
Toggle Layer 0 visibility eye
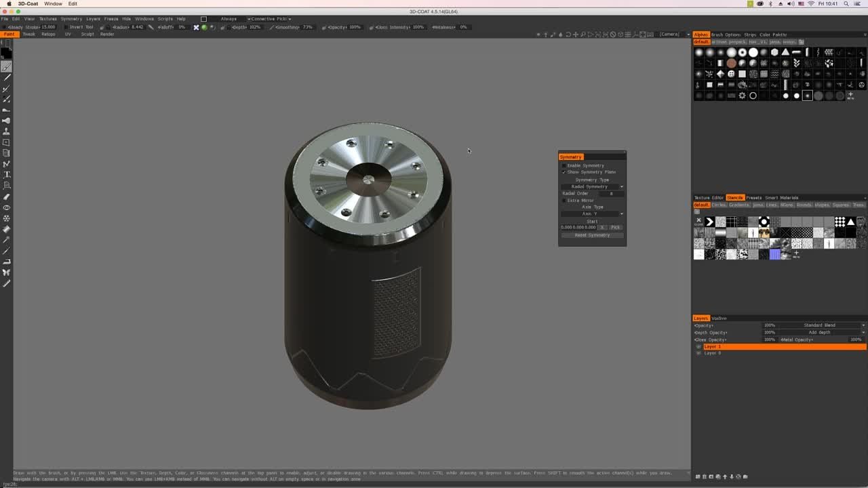(x=698, y=353)
